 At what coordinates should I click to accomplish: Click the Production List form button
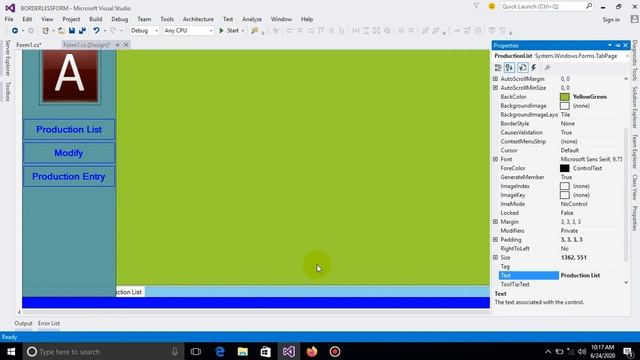point(69,129)
